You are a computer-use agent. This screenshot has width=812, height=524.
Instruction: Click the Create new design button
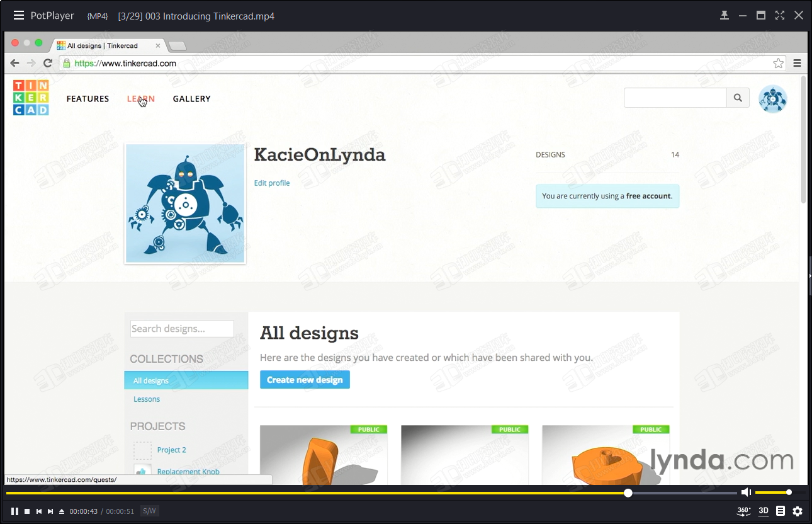305,380
